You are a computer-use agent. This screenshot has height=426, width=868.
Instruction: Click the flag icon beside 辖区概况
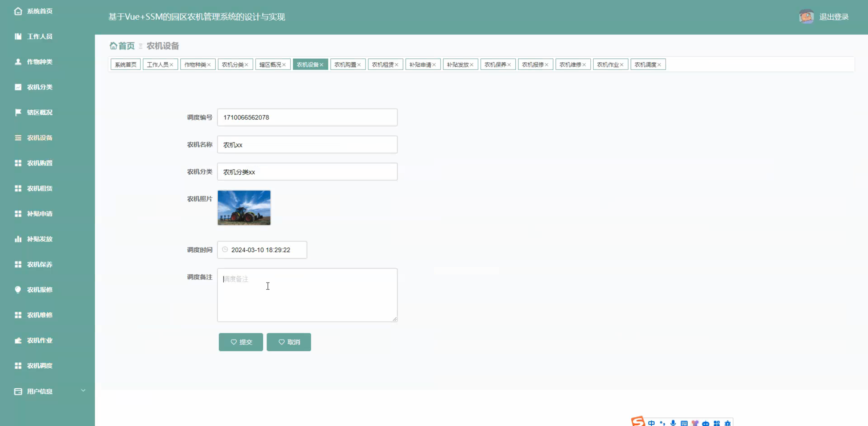pyautogui.click(x=18, y=112)
